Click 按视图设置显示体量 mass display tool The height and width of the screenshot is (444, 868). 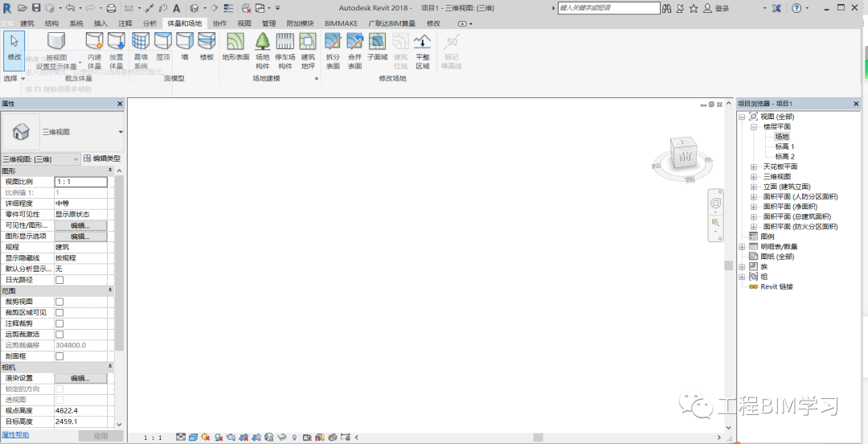click(x=56, y=51)
